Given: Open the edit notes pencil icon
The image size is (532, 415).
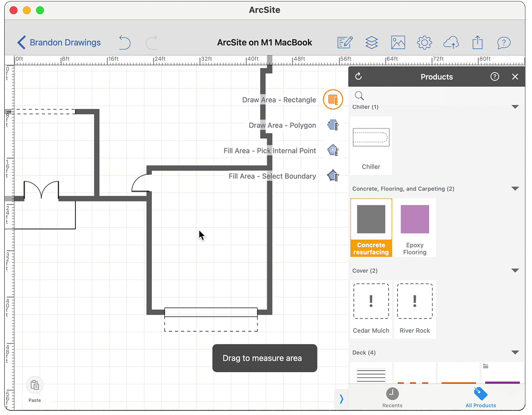Looking at the screenshot, I should click(345, 42).
